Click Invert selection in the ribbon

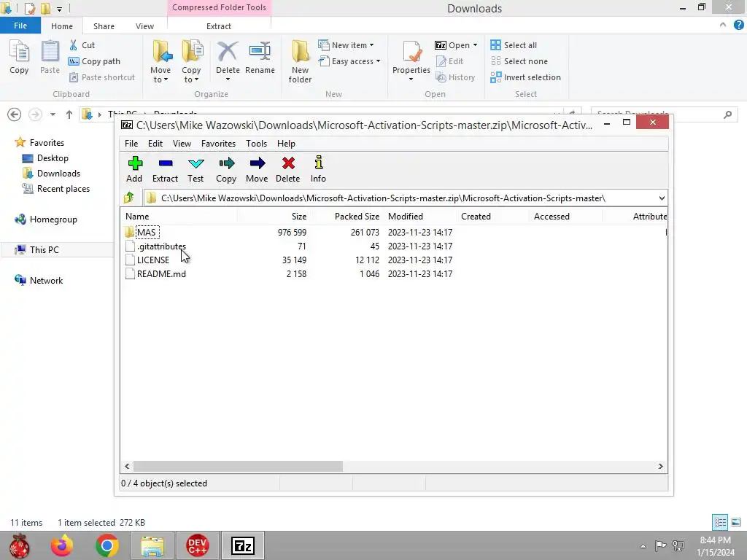click(x=525, y=77)
